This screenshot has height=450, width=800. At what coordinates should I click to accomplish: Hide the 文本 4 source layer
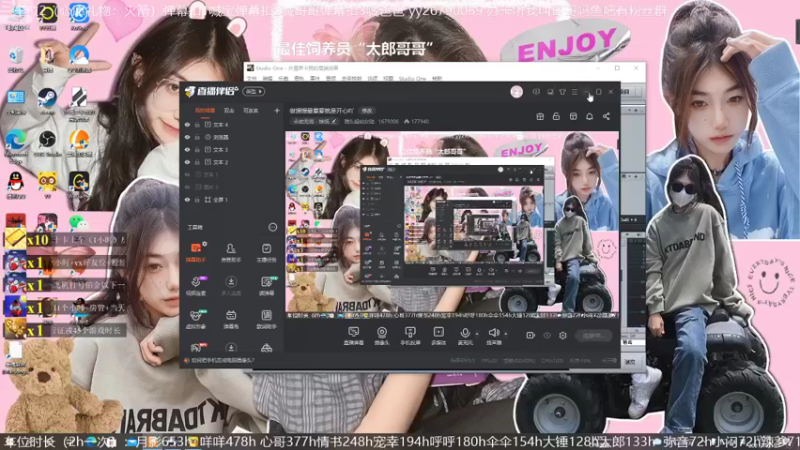(x=187, y=124)
